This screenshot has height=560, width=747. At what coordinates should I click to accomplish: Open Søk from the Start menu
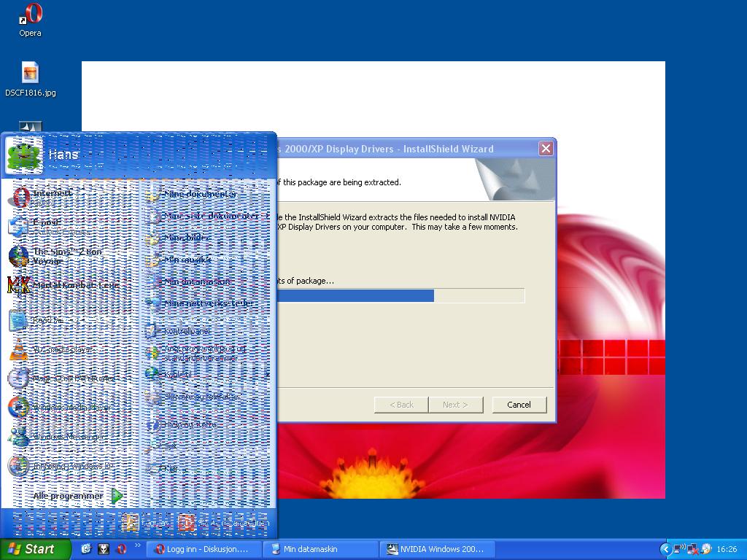207,446
